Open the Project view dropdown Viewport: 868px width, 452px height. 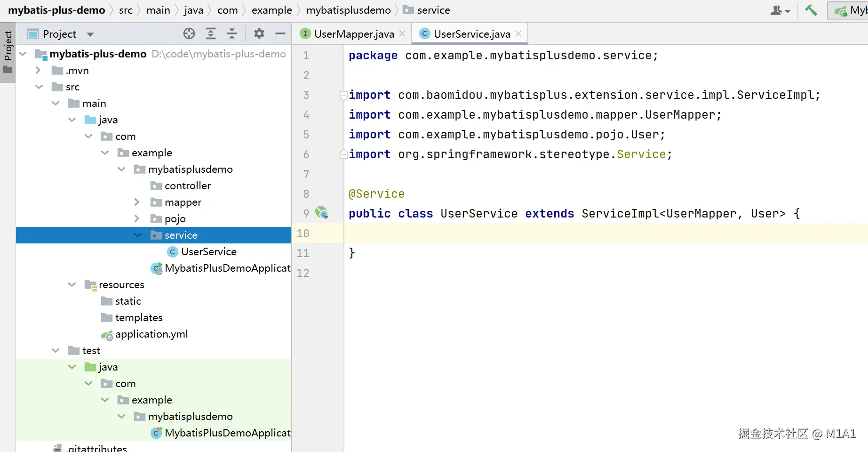click(x=90, y=34)
